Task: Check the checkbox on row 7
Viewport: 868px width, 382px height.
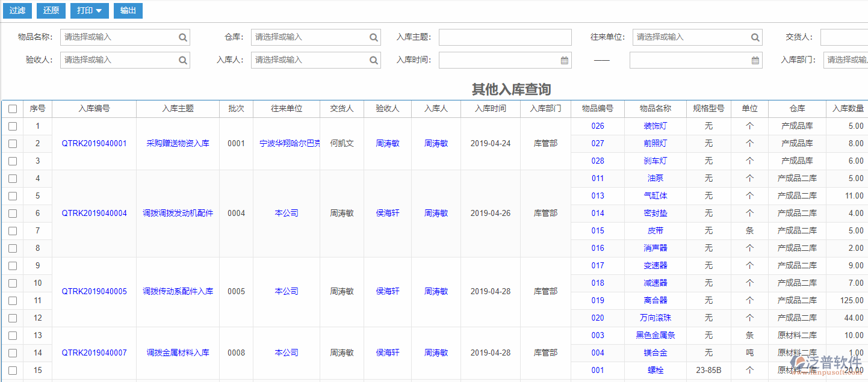Action: pos(13,230)
